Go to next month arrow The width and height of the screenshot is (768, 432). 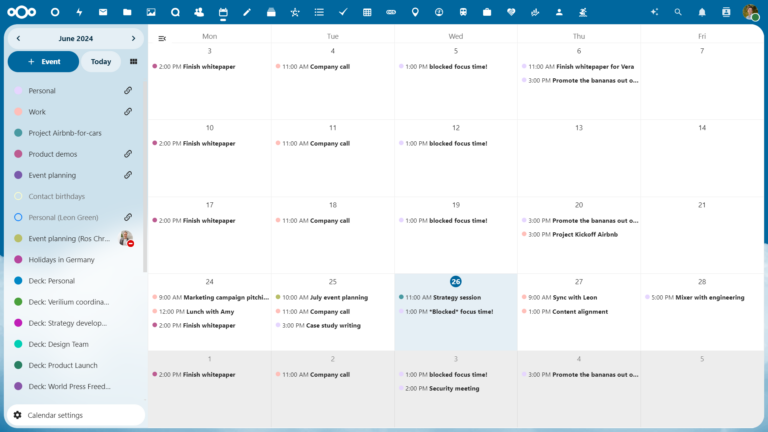pos(133,38)
